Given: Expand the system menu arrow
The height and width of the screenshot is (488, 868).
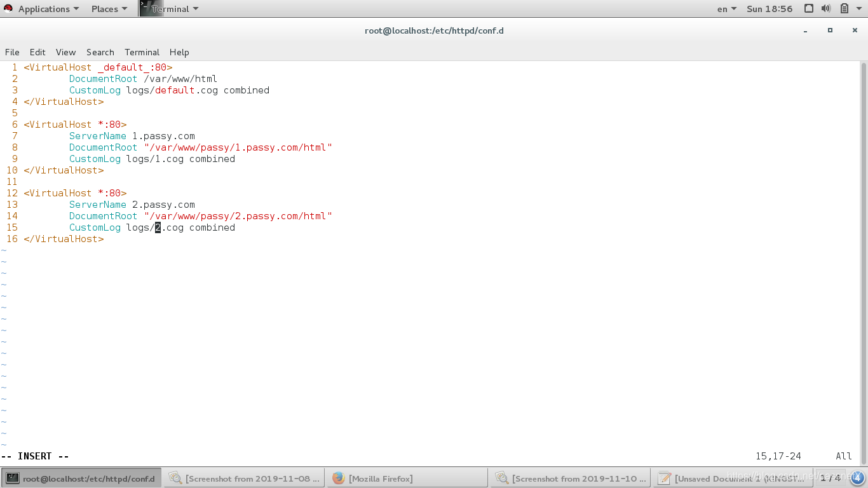Looking at the screenshot, I should (x=858, y=9).
